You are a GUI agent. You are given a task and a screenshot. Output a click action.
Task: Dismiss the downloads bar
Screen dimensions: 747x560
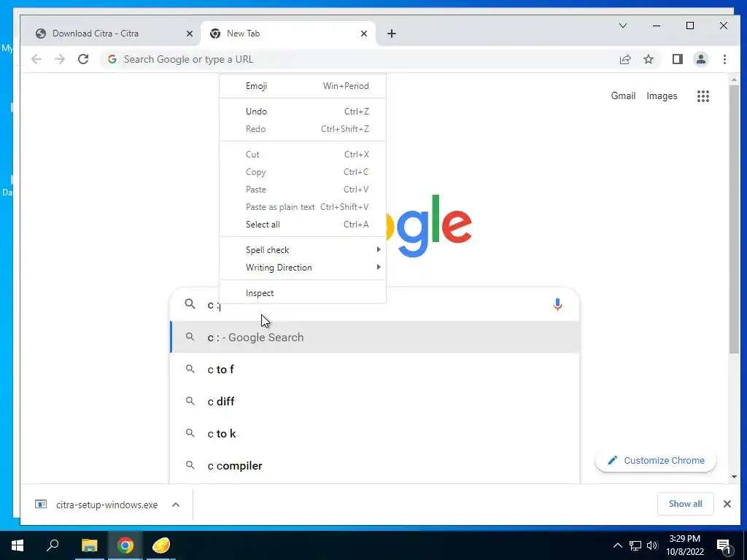(x=727, y=504)
